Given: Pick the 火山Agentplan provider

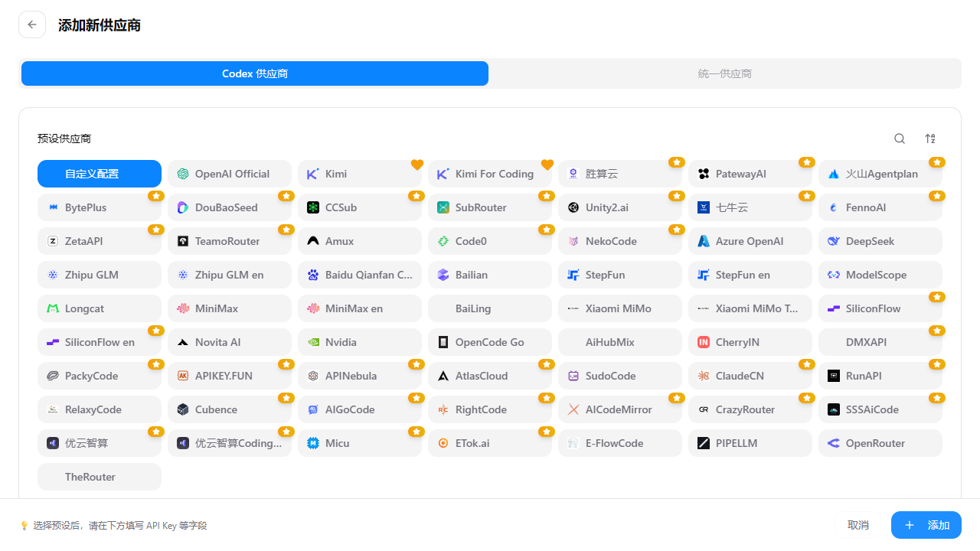Looking at the screenshot, I should tap(880, 174).
